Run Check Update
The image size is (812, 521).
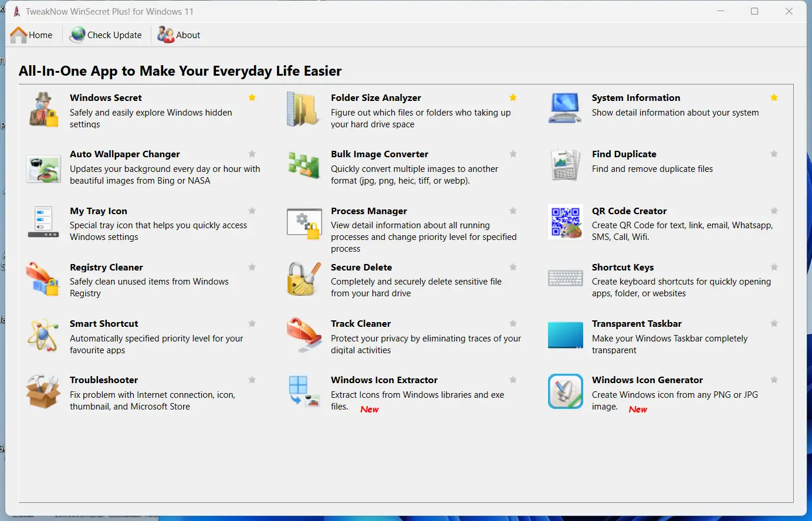pos(106,35)
